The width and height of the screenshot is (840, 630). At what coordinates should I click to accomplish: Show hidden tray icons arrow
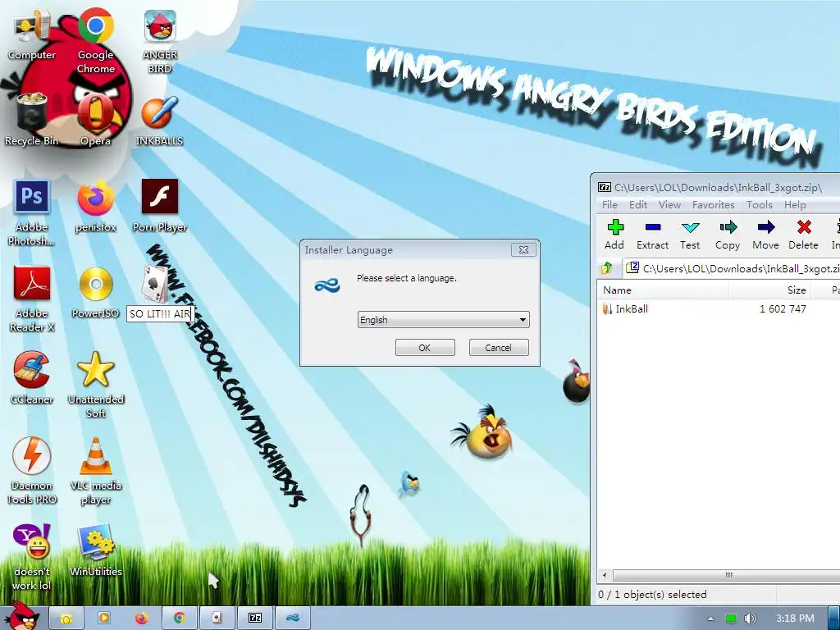pyautogui.click(x=711, y=619)
